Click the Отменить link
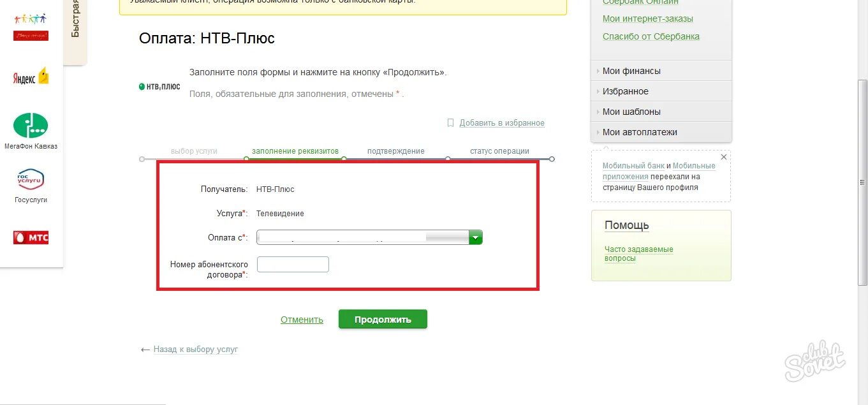 pyautogui.click(x=302, y=320)
